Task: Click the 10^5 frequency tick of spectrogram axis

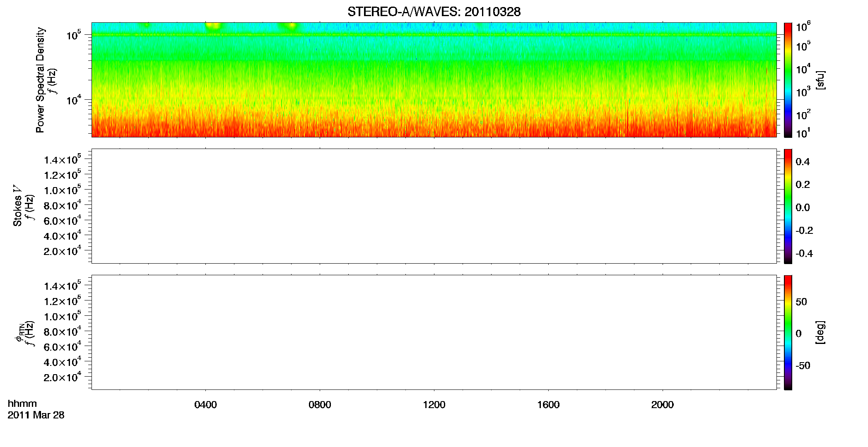Action: [x=74, y=35]
